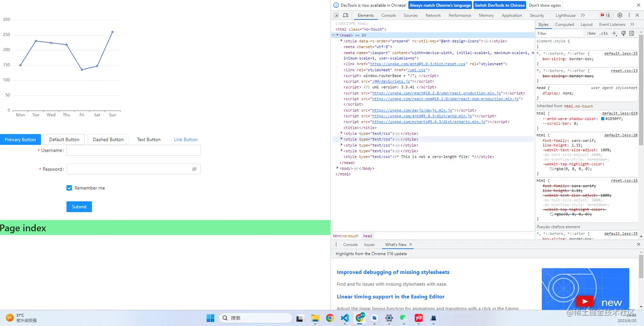Close the bottom drawer panel
Screen dimensions: 644x326
[638, 245]
